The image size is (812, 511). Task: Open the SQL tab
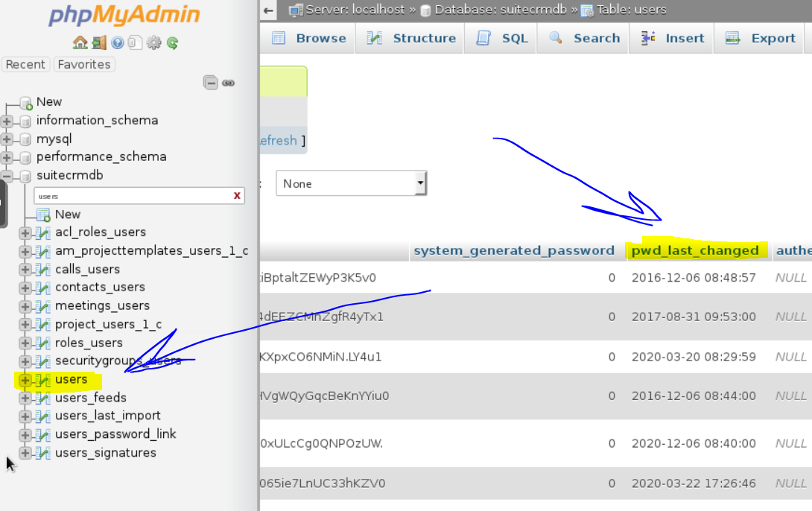(x=502, y=38)
